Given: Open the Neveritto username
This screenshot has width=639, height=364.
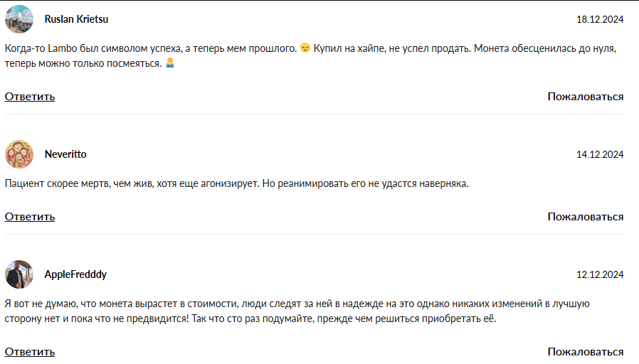Looking at the screenshot, I should click(x=65, y=154).
